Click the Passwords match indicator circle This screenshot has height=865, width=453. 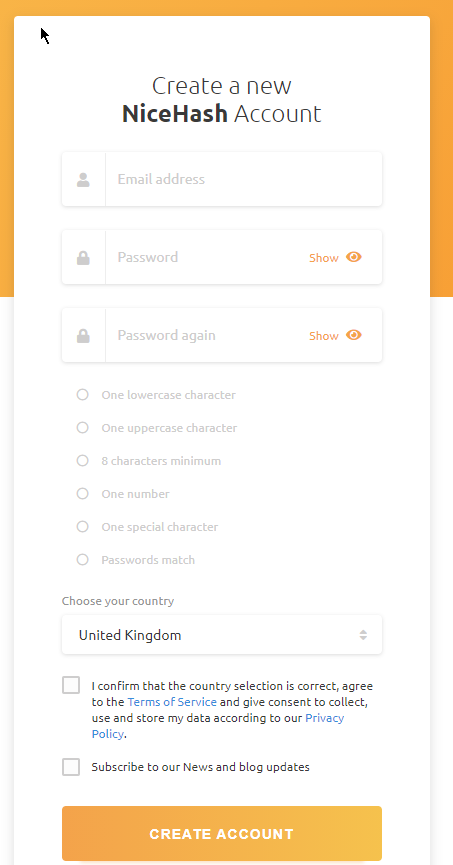[82, 560]
